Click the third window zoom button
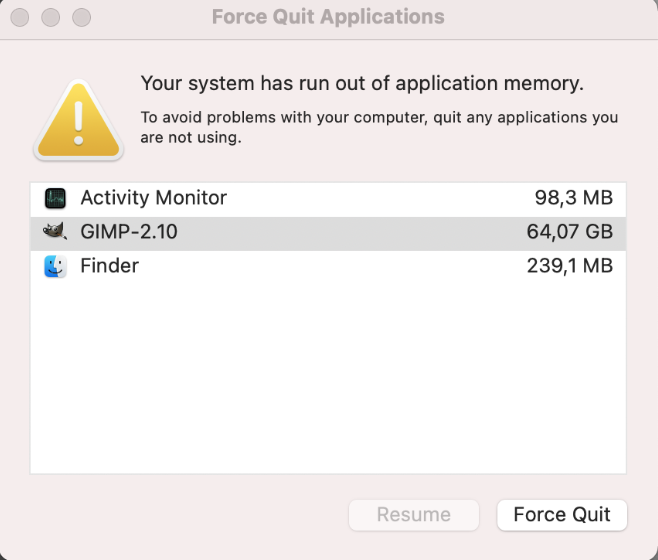 pyautogui.click(x=82, y=18)
